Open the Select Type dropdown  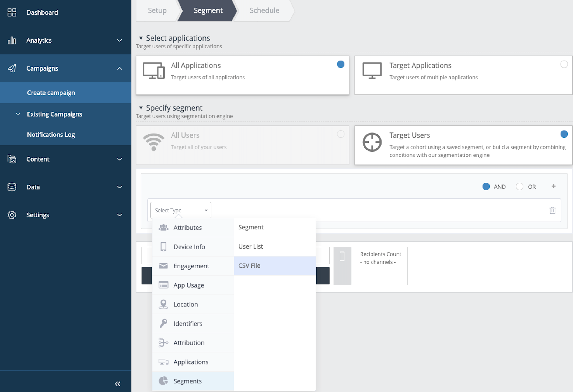click(x=180, y=210)
